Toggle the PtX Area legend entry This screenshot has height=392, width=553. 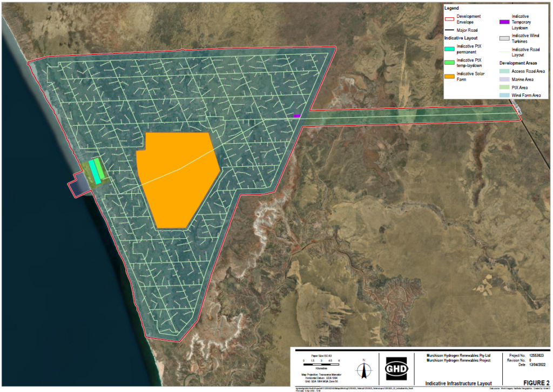pyautogui.click(x=504, y=86)
